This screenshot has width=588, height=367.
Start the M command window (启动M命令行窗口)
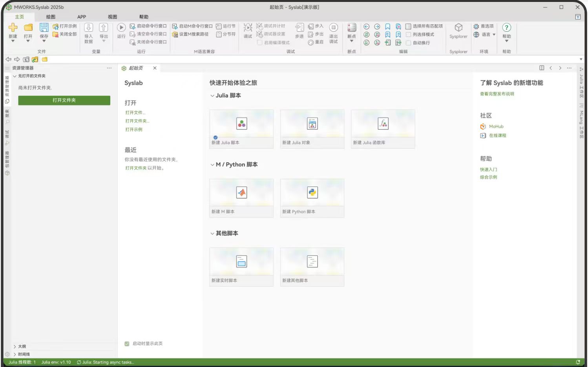click(x=192, y=26)
